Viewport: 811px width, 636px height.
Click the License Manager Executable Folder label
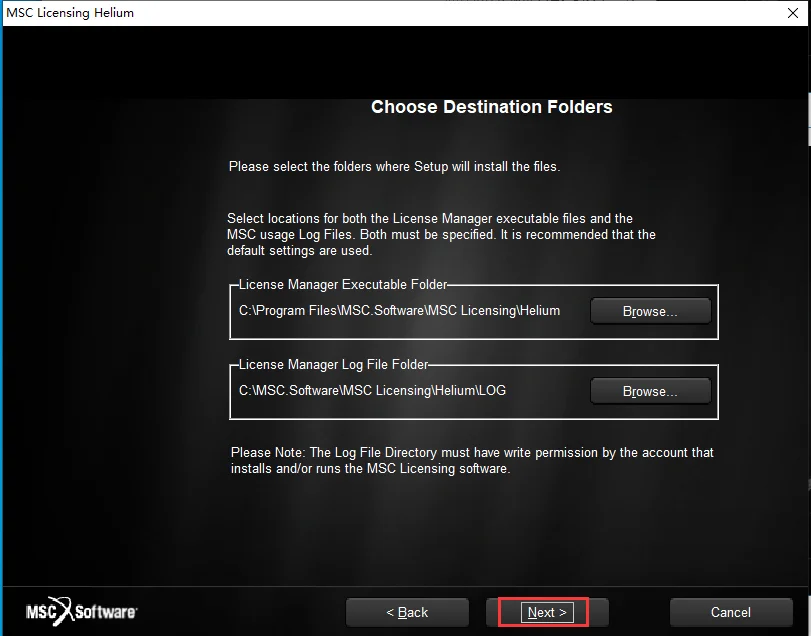click(342, 284)
